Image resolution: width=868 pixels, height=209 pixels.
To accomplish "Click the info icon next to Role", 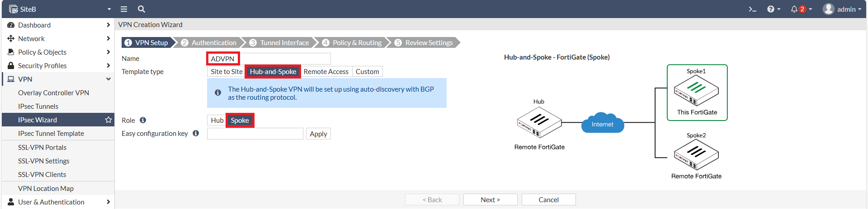I will coord(143,120).
